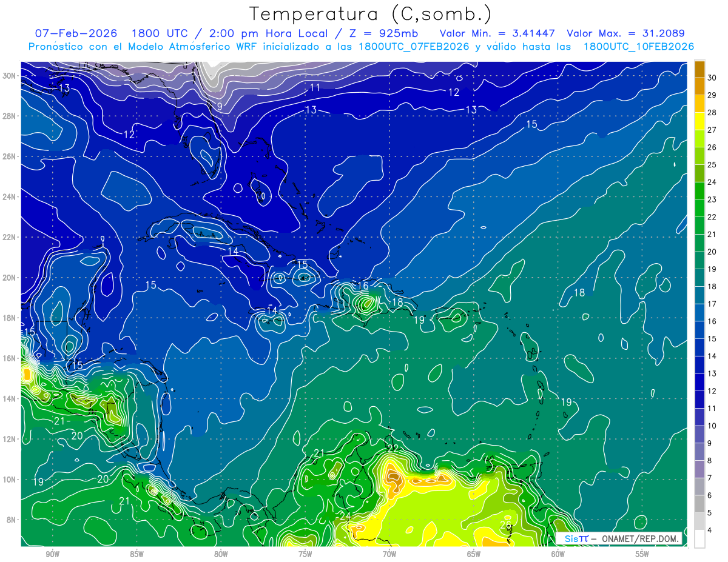Image resolution: width=728 pixels, height=562 pixels.
Task: Click the latitude axis label "8N"
Action: [12, 520]
